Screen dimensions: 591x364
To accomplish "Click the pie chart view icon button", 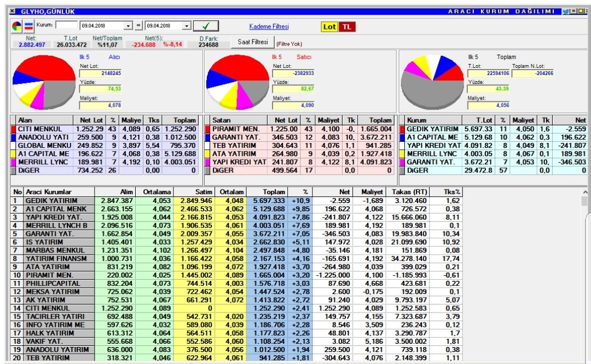I will pyautogui.click(x=17, y=26).
